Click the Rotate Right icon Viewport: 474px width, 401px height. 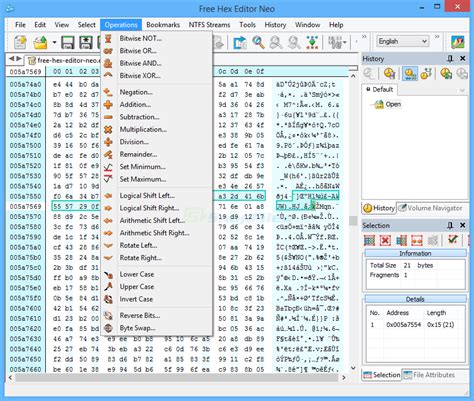[x=108, y=258]
